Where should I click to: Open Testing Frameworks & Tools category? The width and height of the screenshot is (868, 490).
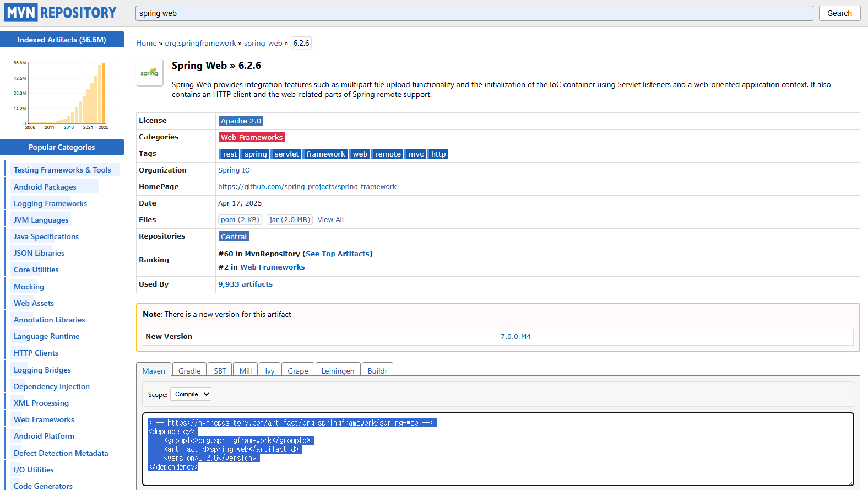click(62, 170)
